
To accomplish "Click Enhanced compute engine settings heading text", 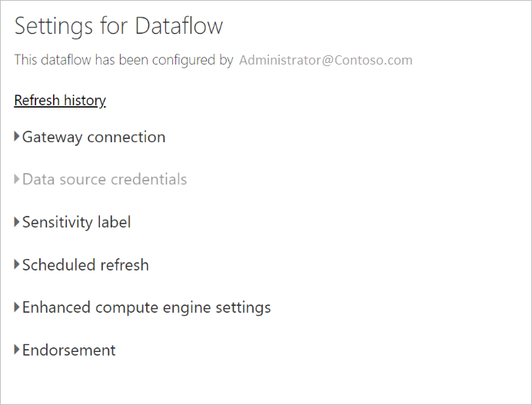I will tap(146, 308).
